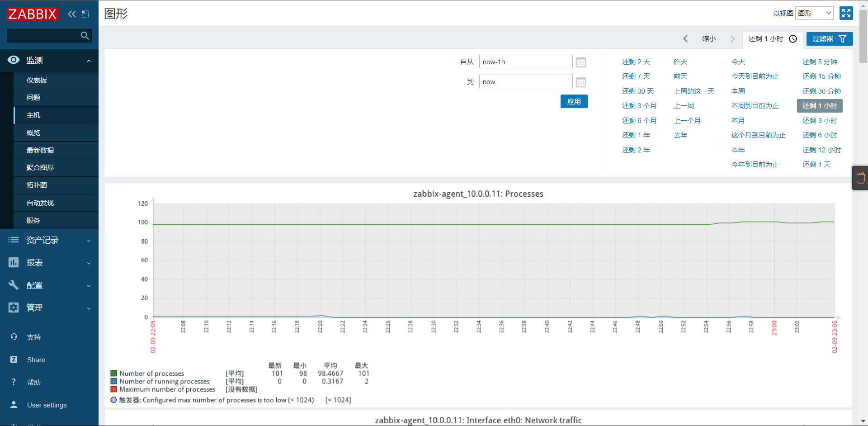Click the 管理 gear icon
This screenshot has height=426, width=868.
click(14, 308)
